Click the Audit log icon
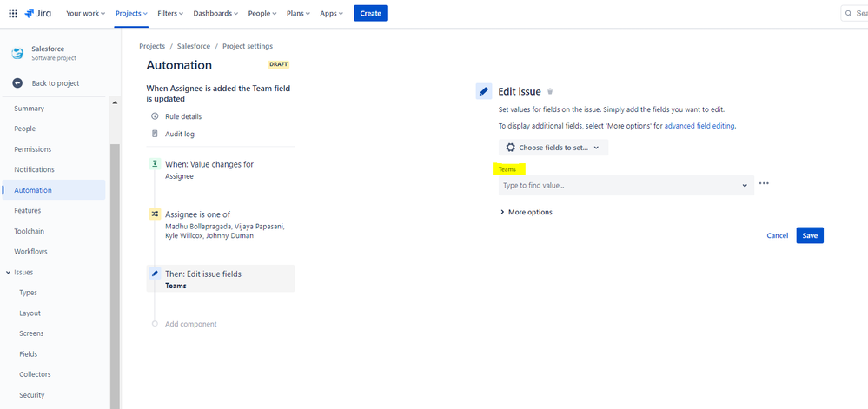 click(x=155, y=134)
